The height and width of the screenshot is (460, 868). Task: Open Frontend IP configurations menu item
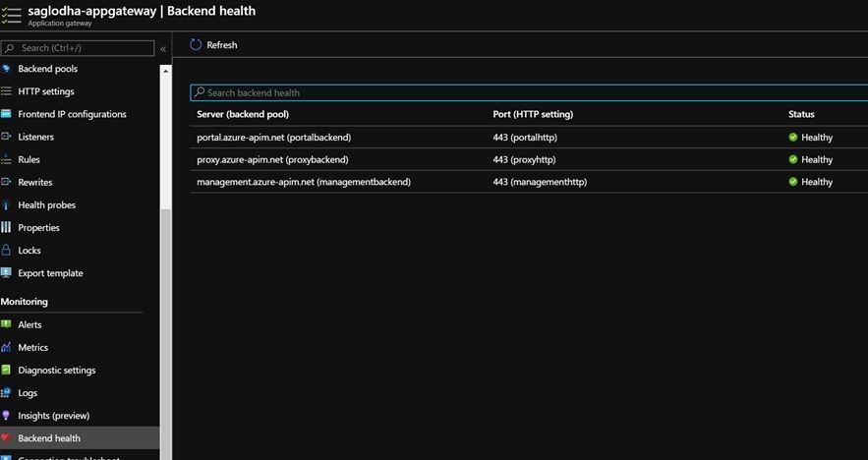[x=80, y=114]
